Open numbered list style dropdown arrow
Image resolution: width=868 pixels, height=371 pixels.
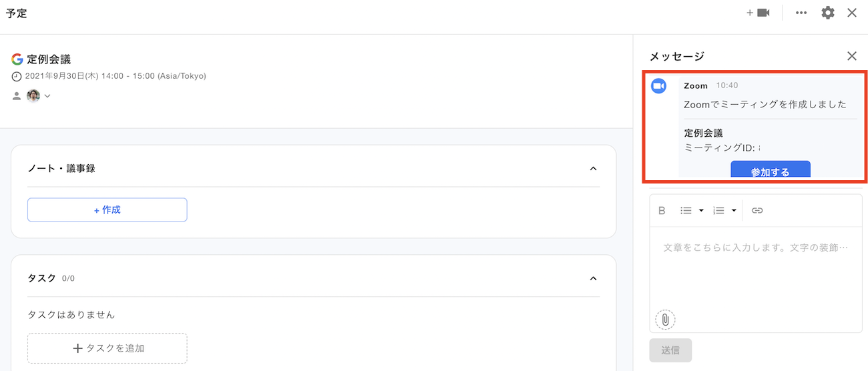[734, 211]
